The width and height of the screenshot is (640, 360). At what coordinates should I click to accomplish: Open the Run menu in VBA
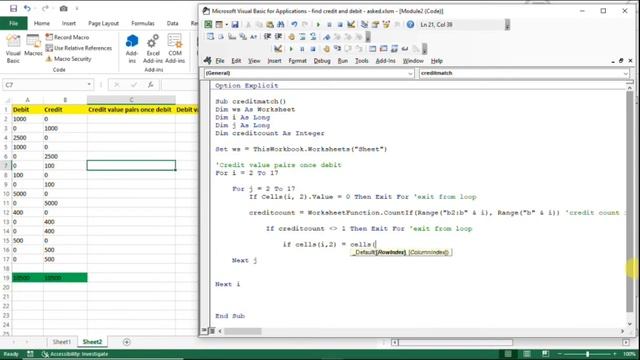pos(342,61)
